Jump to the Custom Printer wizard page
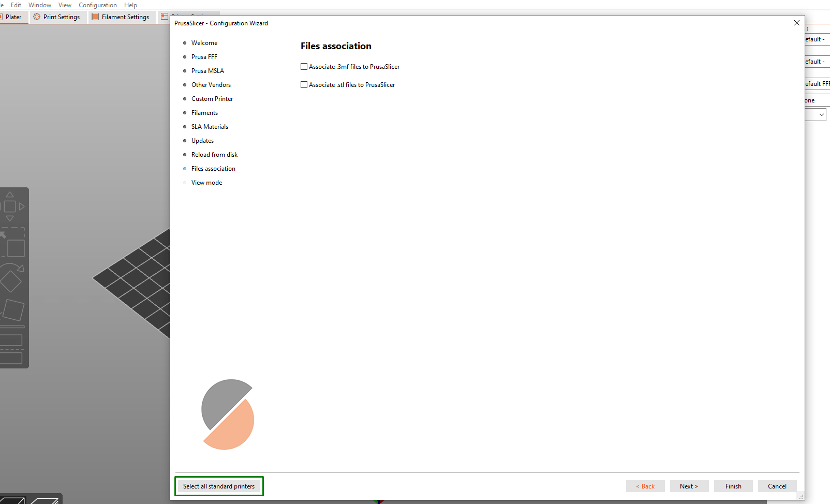 pyautogui.click(x=212, y=99)
